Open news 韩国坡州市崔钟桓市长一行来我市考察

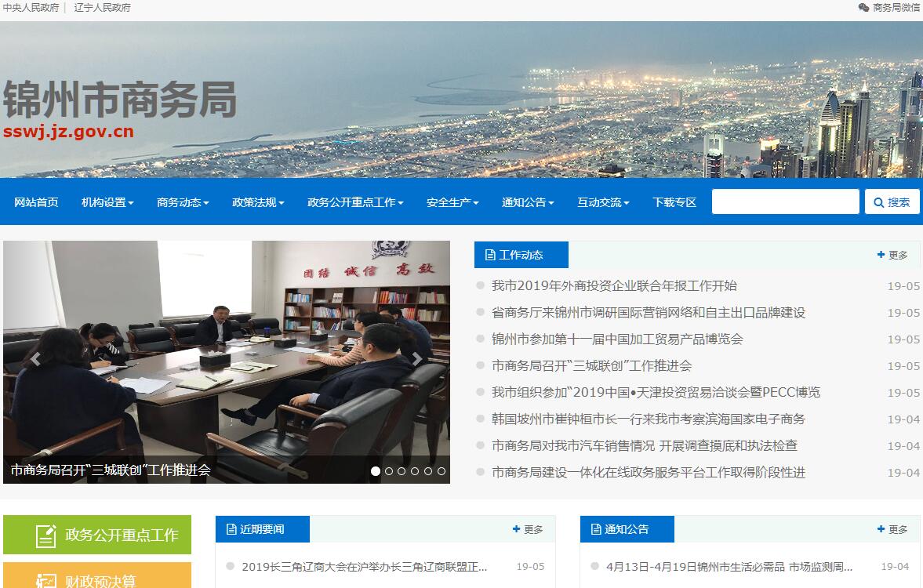pos(648,419)
